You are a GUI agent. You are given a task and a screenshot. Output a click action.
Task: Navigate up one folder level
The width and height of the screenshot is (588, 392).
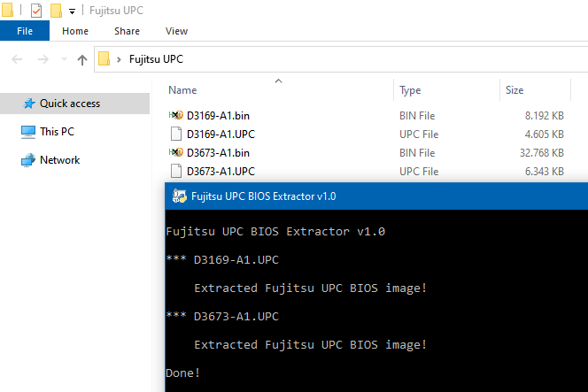[82, 59]
